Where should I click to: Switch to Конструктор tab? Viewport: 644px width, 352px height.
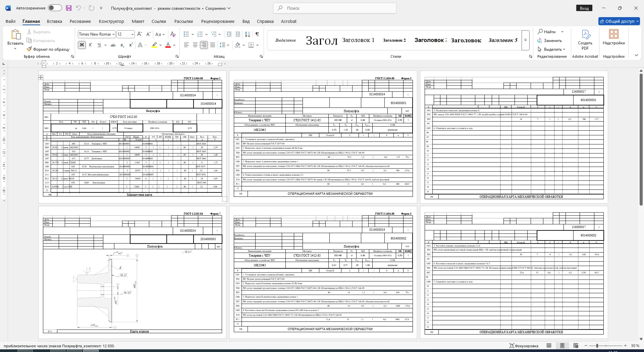point(111,21)
